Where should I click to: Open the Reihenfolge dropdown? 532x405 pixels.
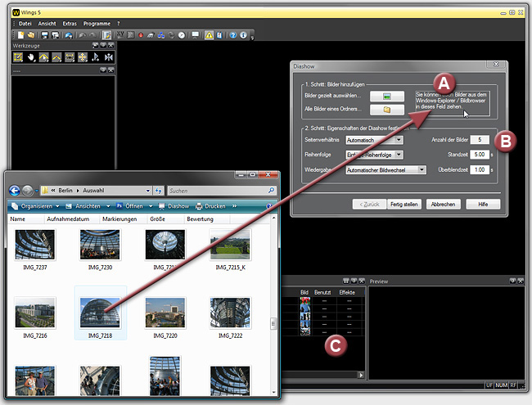click(399, 155)
